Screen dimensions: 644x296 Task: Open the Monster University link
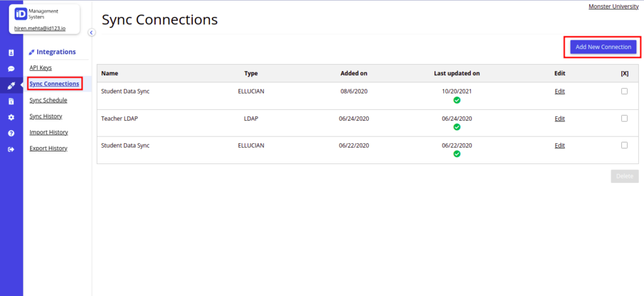[614, 6]
